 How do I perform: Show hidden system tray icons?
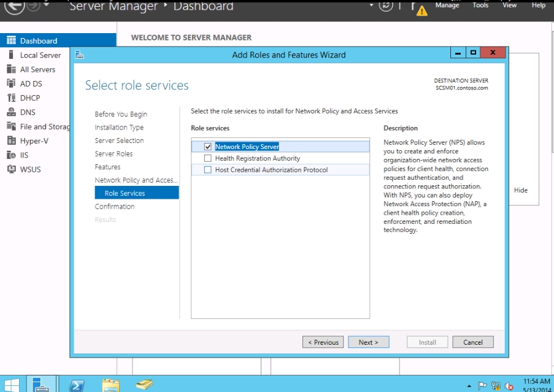[469, 386]
